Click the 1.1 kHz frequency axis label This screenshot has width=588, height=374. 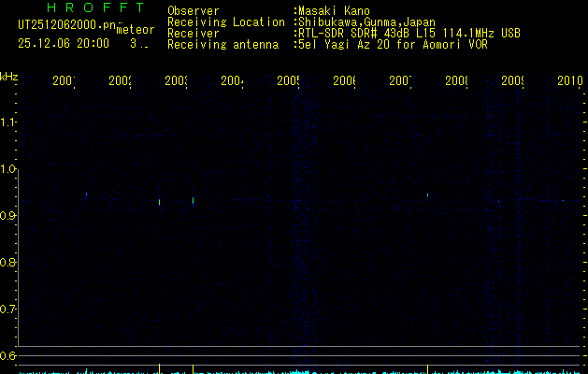(x=7, y=122)
